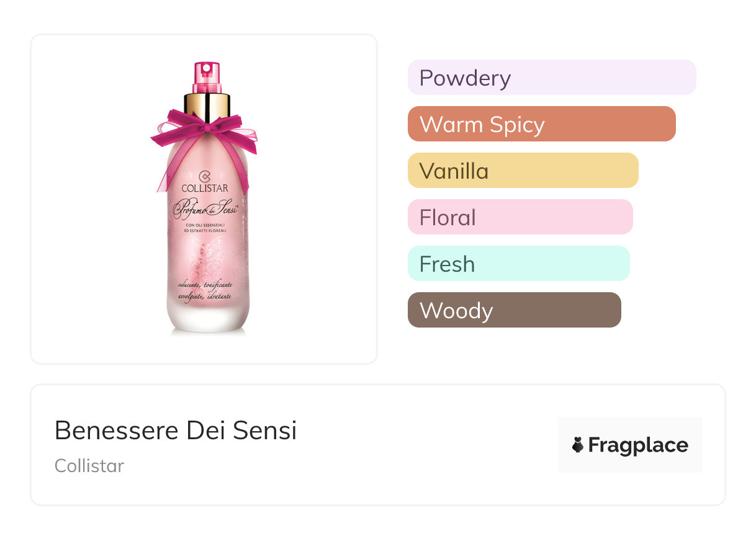Click the Fragplace wordmark text
The width and height of the screenshot is (756, 536).
(x=638, y=445)
